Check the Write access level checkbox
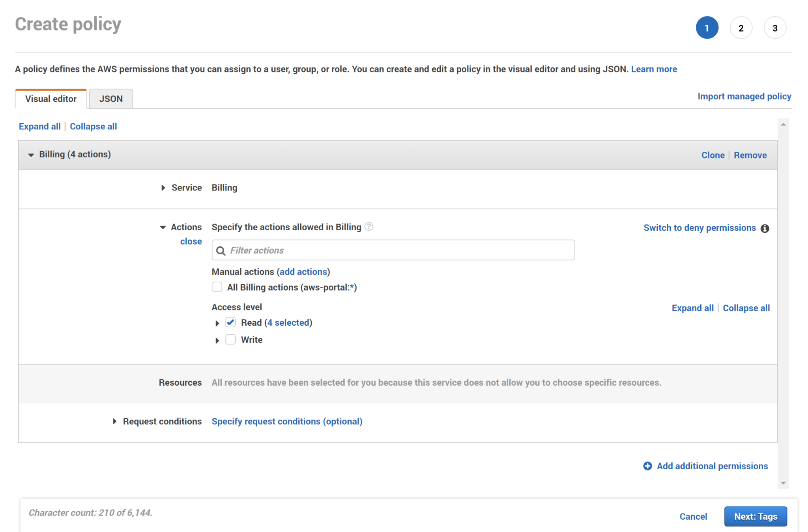The height and width of the screenshot is (532, 808). [230, 340]
